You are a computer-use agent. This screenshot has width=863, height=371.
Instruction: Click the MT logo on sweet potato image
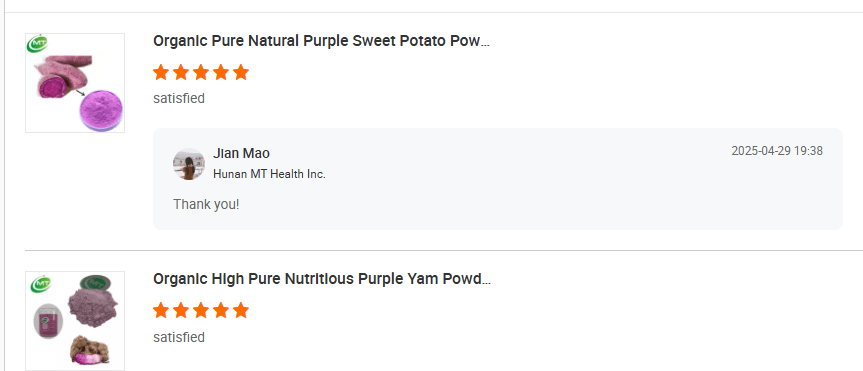click(37, 43)
